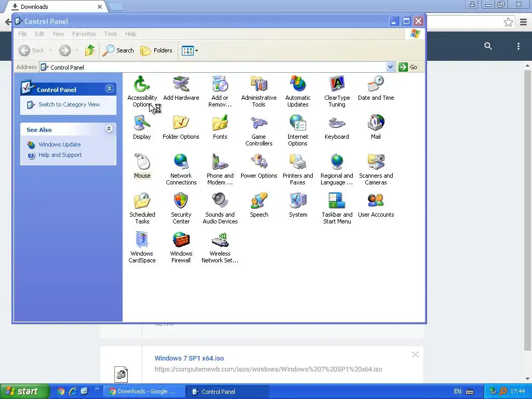Image resolution: width=532 pixels, height=399 pixels.
Task: Launch Internet Explorer from Quick Launch
Action: click(73, 391)
